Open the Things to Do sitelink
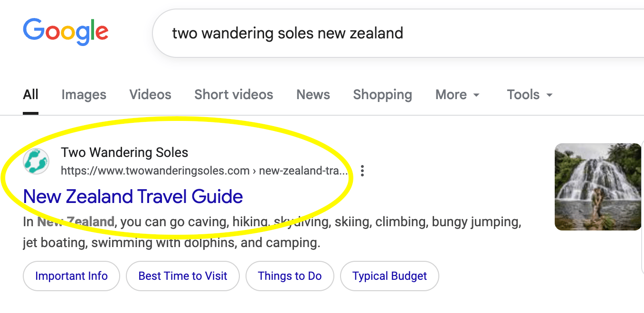Viewport: 644px width, 313px height. pos(290,276)
